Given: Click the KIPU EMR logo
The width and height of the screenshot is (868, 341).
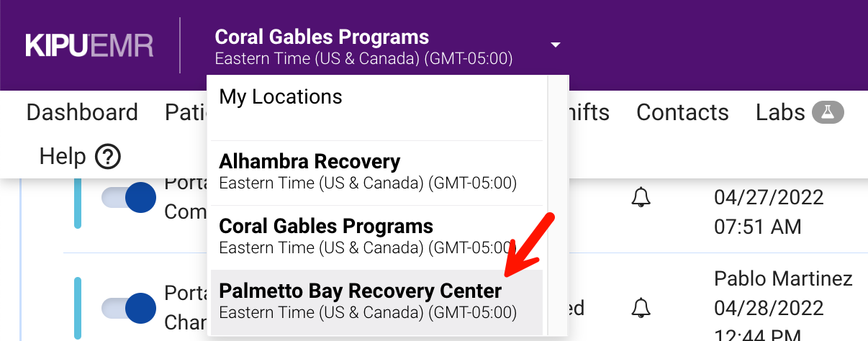Looking at the screenshot, I should point(89,45).
